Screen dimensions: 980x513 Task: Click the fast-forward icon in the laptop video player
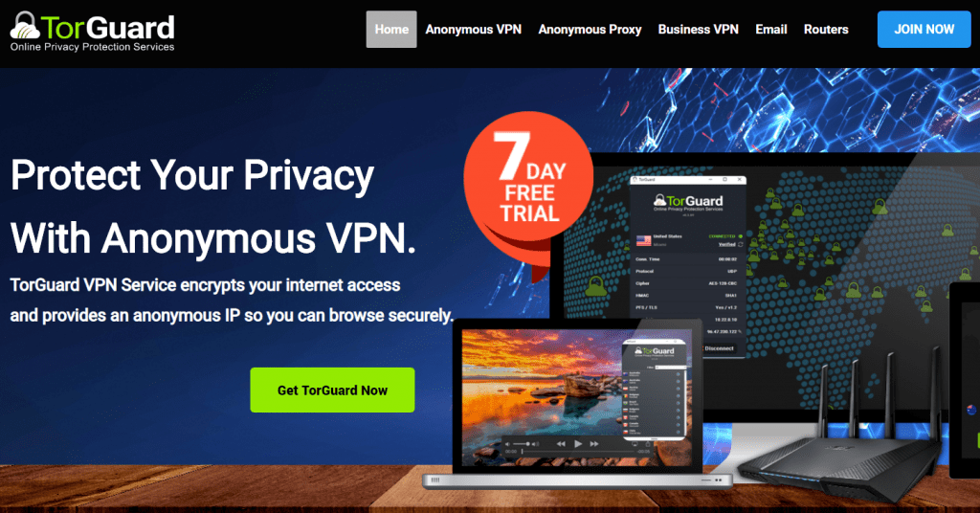click(594, 444)
